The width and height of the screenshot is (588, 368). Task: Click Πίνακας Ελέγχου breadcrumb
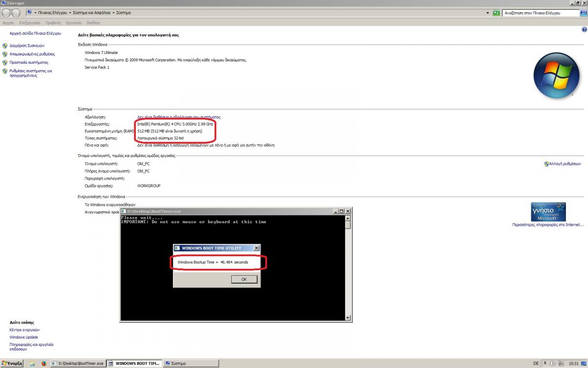[53, 13]
